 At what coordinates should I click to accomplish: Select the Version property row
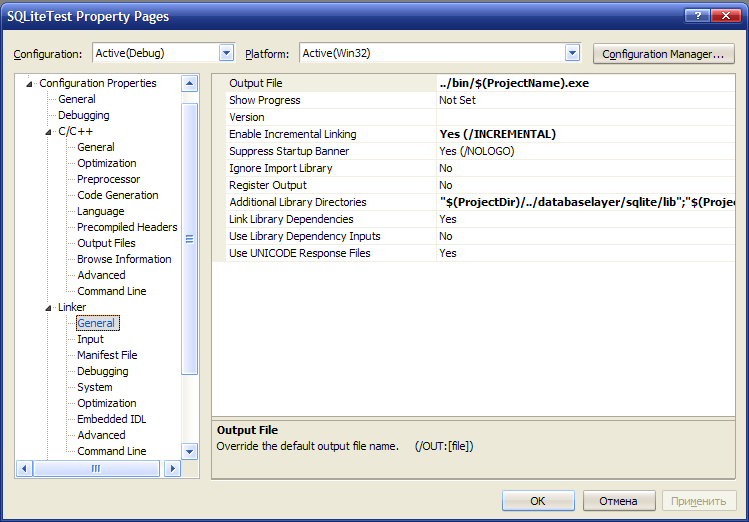[x=473, y=117]
